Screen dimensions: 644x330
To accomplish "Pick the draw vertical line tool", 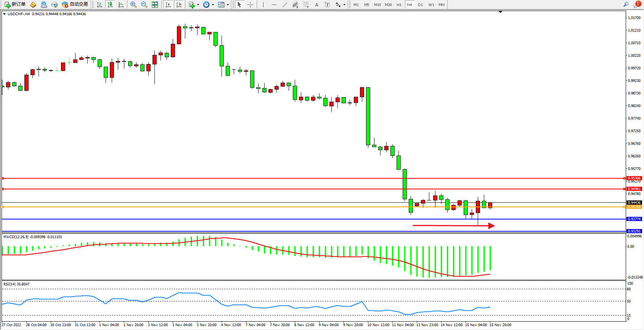I will coord(263,5).
